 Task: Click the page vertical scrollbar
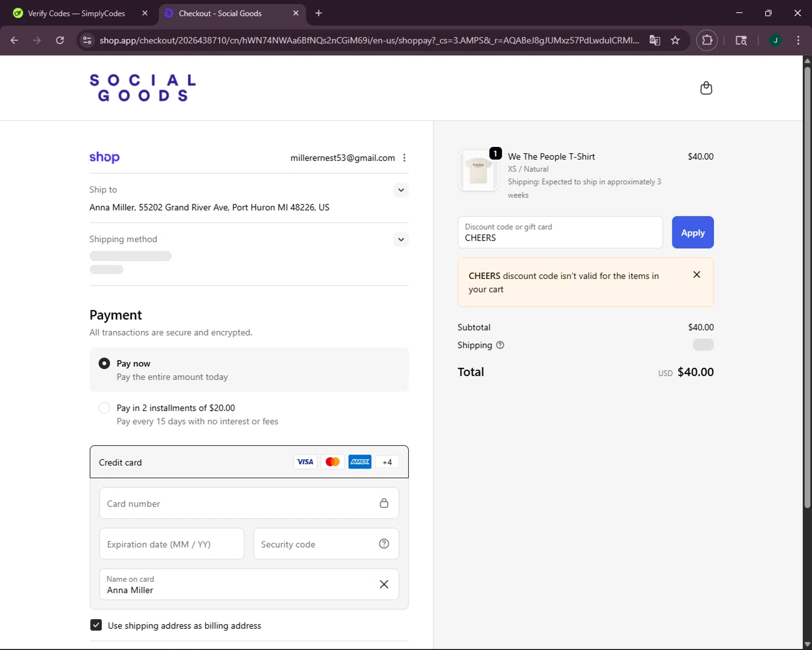tap(807, 287)
